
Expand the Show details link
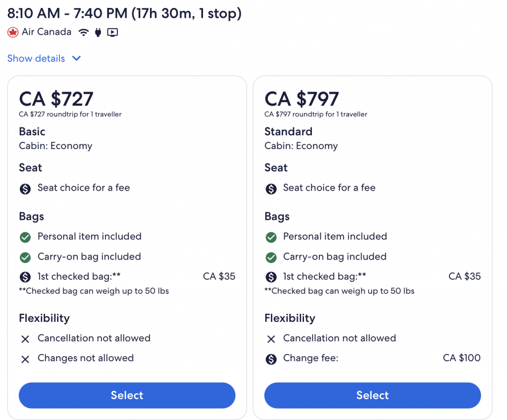point(36,58)
